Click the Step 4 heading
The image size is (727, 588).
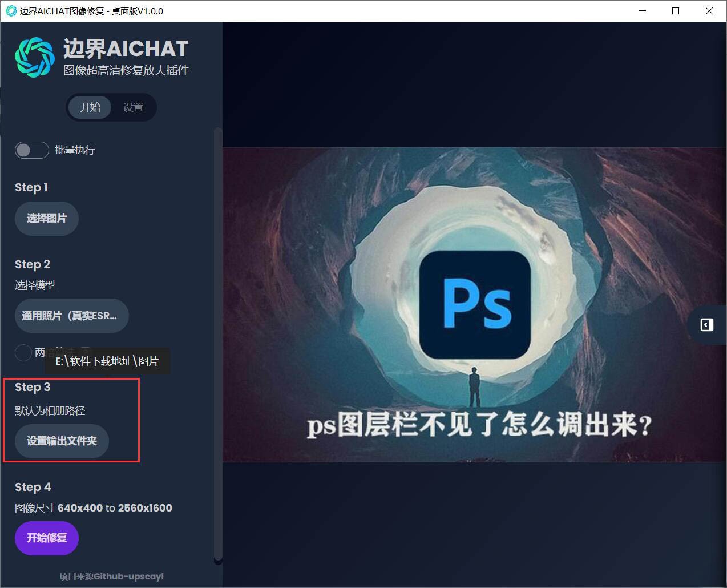[33, 488]
